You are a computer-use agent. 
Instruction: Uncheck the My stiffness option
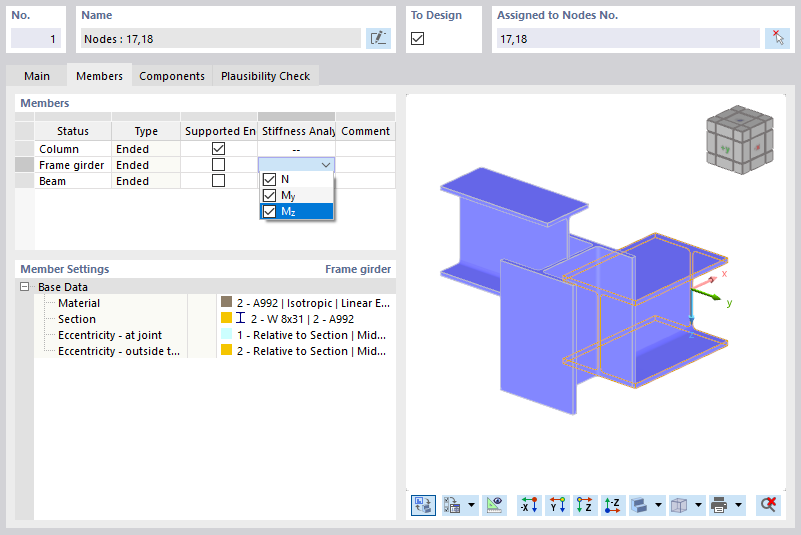point(269,195)
